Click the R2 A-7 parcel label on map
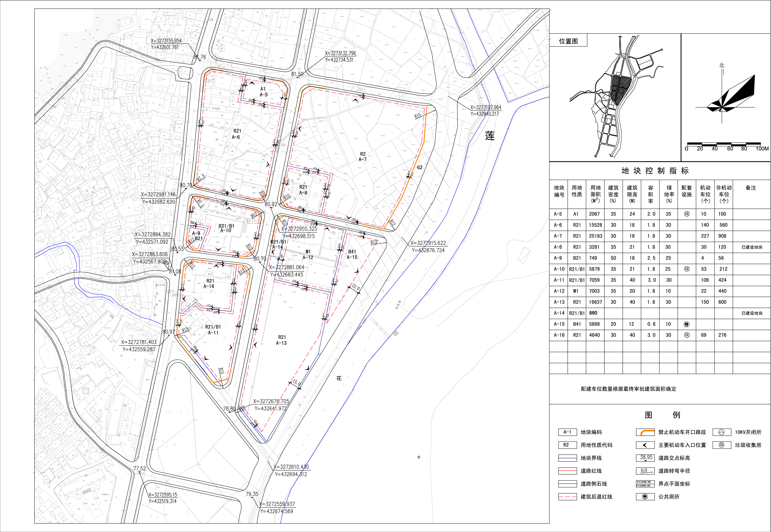This screenshot has width=771, height=532. tap(363, 157)
